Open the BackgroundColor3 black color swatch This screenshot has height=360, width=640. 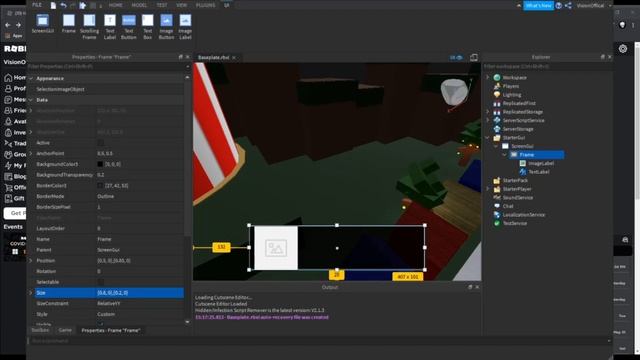pyautogui.click(x=100, y=164)
